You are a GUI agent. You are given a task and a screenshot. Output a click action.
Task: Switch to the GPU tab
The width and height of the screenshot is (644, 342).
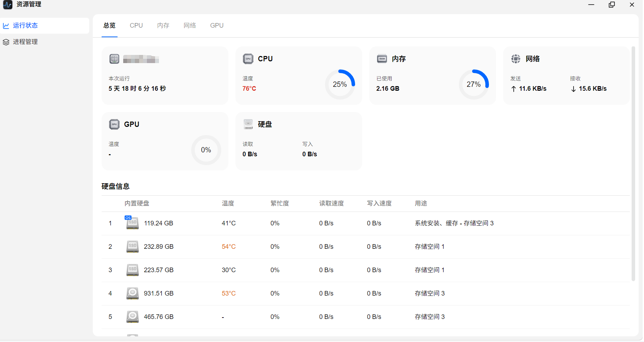click(x=217, y=26)
